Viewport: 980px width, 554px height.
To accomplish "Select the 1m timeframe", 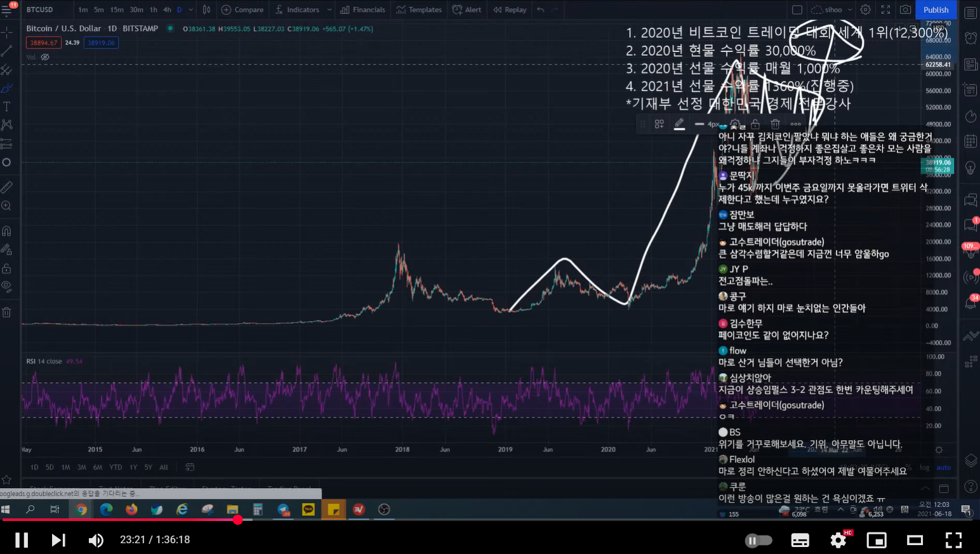I will 83,10.
